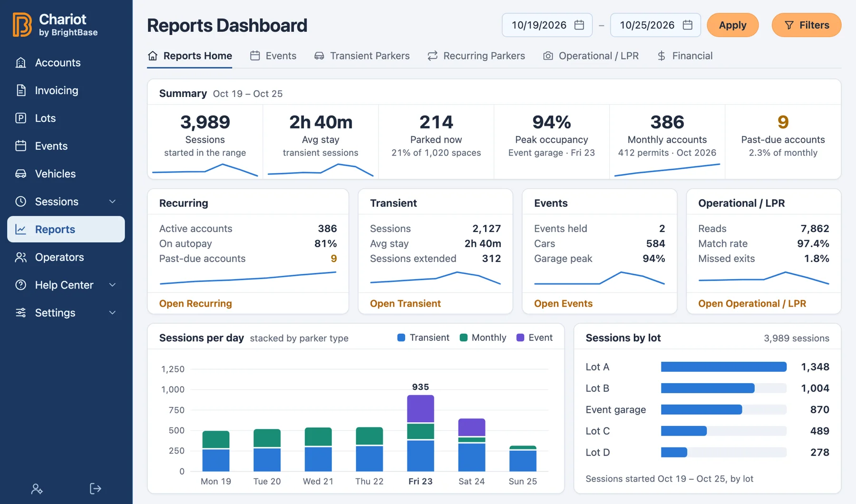Open Operational / LPR report link

click(752, 303)
